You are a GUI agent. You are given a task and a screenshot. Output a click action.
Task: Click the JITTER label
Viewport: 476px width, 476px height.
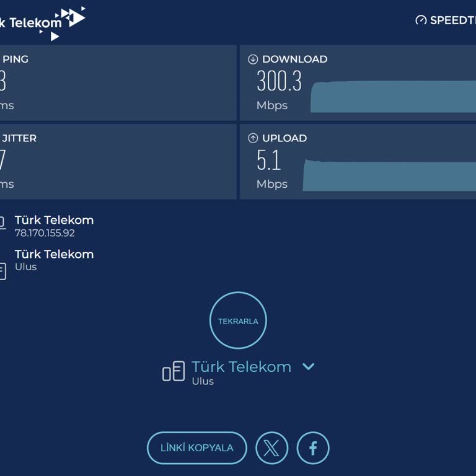click(19, 138)
